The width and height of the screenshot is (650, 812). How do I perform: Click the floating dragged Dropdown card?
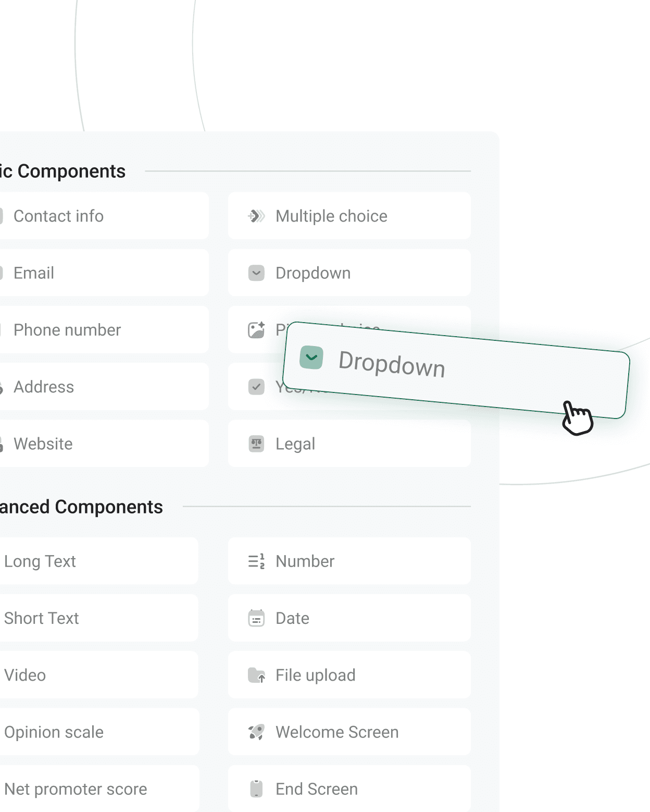click(456, 370)
